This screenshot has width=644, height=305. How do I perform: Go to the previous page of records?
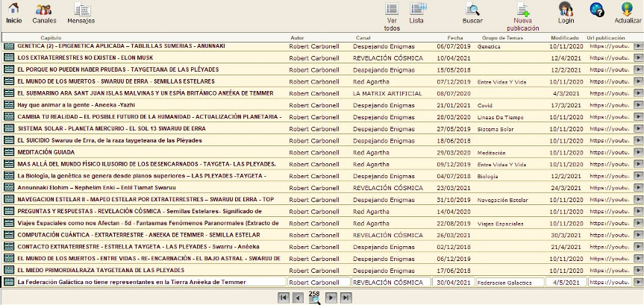(x=298, y=298)
